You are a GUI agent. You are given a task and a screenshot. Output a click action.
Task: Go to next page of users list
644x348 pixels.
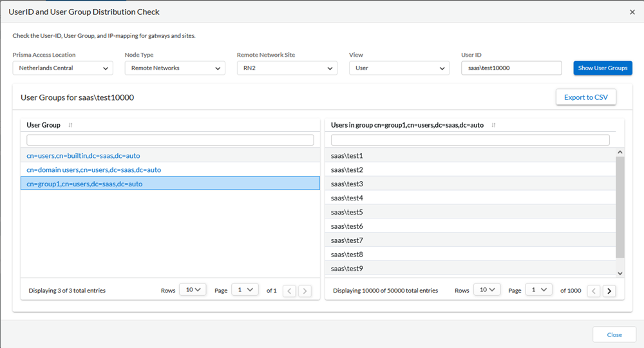coord(609,291)
